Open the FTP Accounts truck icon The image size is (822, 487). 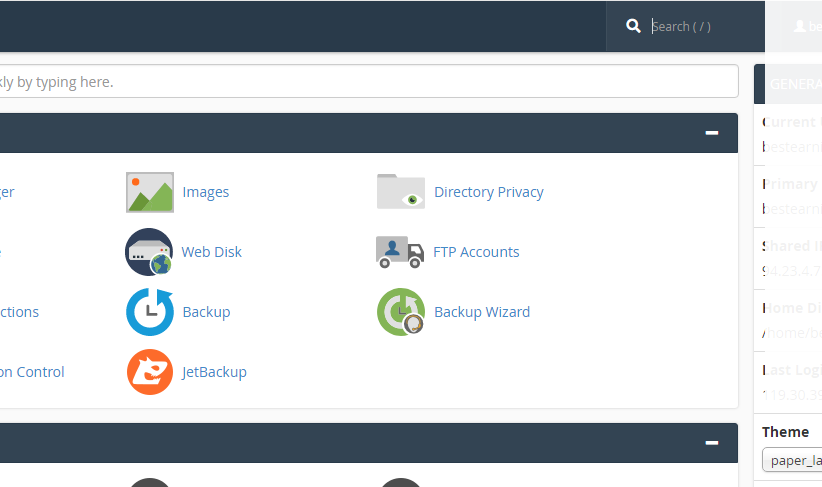[400, 252]
